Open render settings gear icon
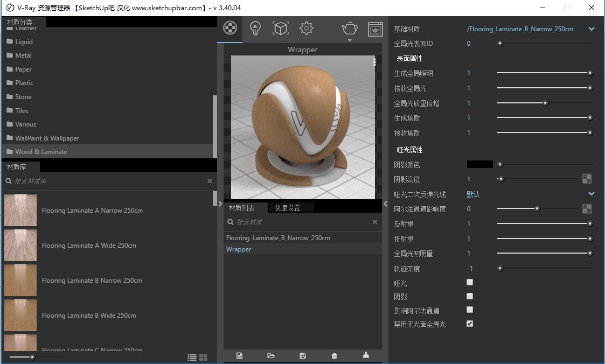This screenshot has height=364, width=605. click(x=307, y=29)
